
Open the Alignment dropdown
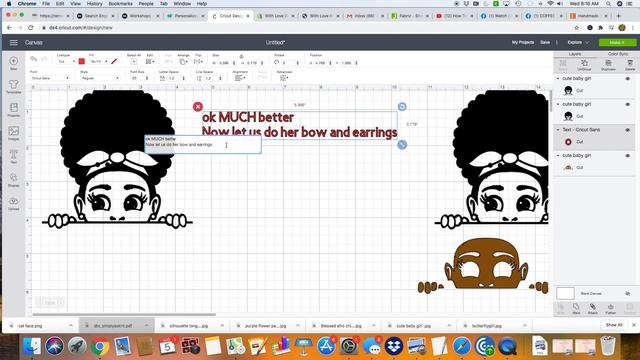coord(240,78)
